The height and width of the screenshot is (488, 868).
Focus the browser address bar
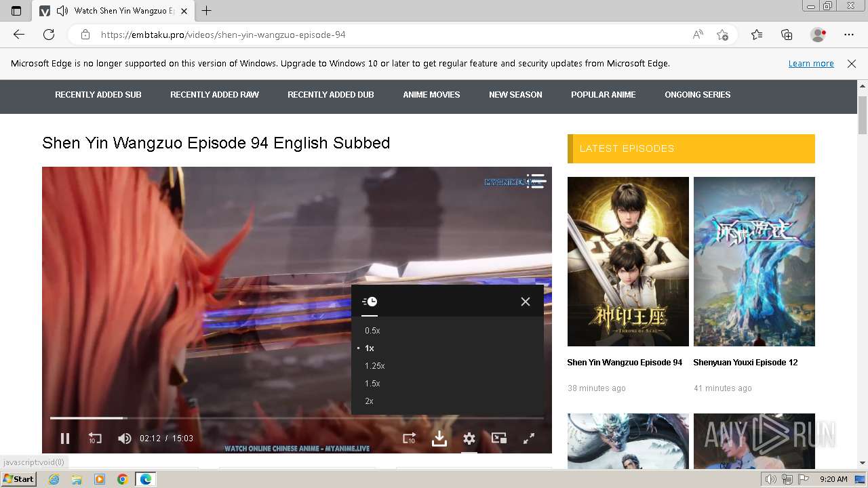(393, 35)
